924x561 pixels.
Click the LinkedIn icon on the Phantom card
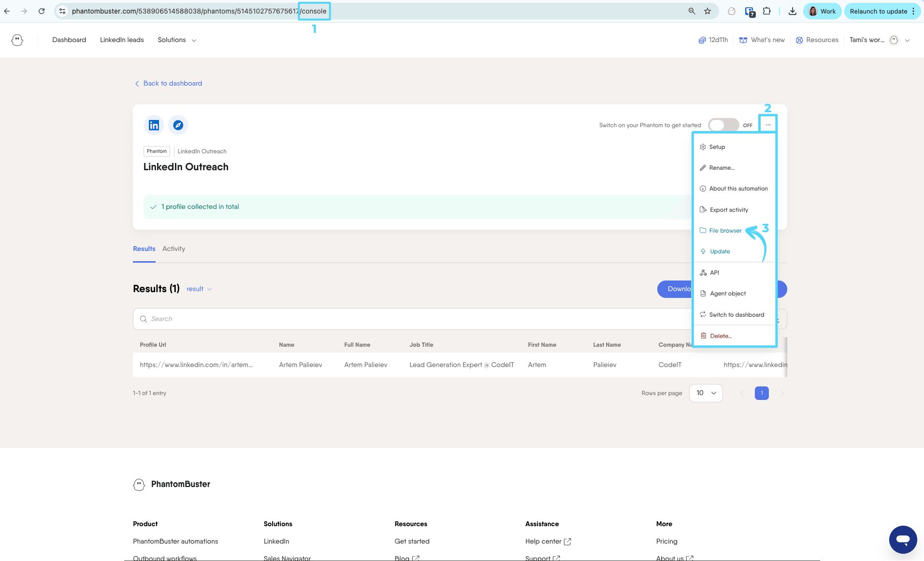[154, 125]
